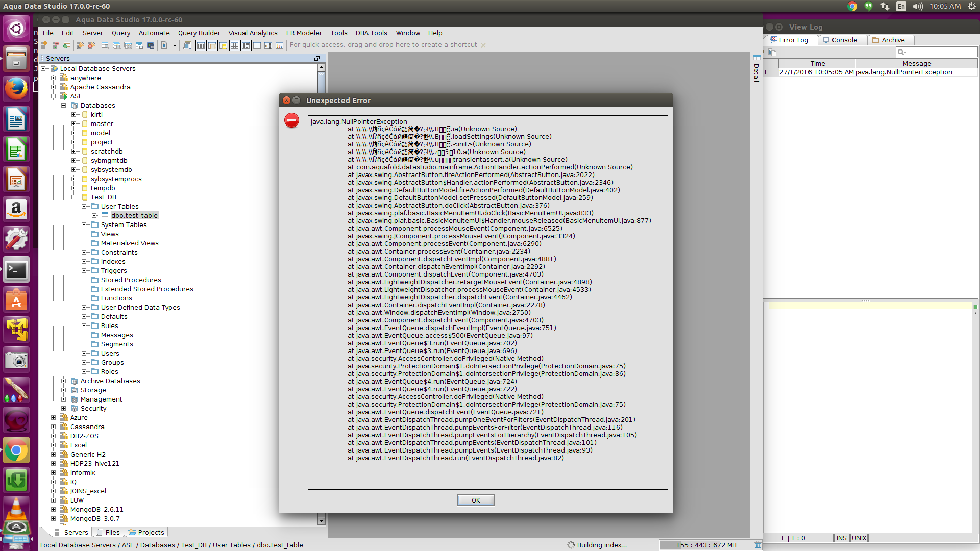Image resolution: width=980 pixels, height=551 pixels.
Task: Collapse the ASE server node
Action: (x=54, y=96)
